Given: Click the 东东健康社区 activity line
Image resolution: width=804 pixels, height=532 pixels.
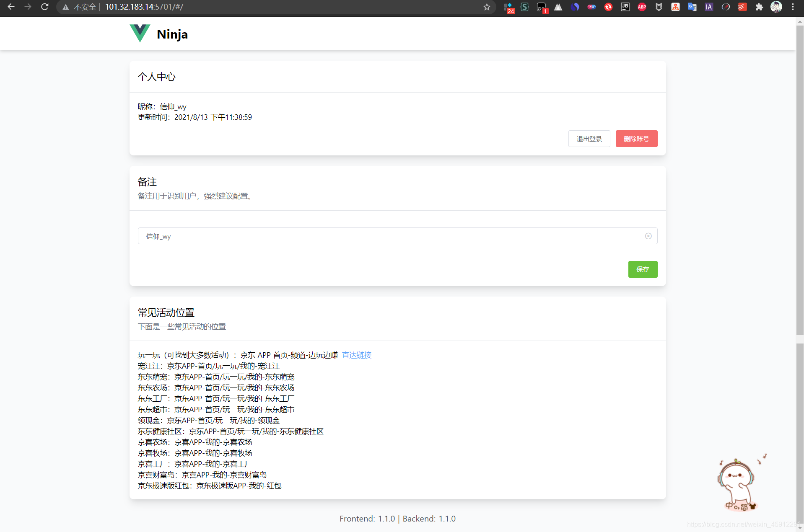Looking at the screenshot, I should (x=231, y=431).
